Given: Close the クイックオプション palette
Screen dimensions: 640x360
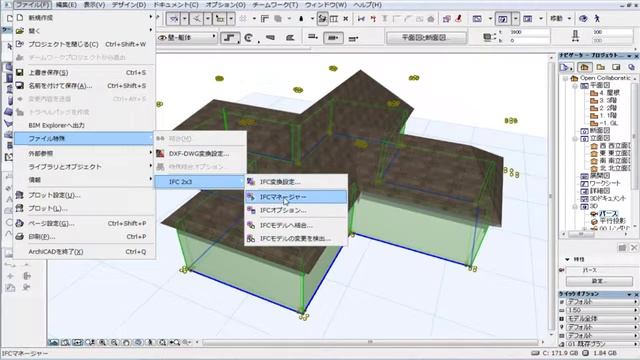Looking at the screenshot, I should 636,294.
